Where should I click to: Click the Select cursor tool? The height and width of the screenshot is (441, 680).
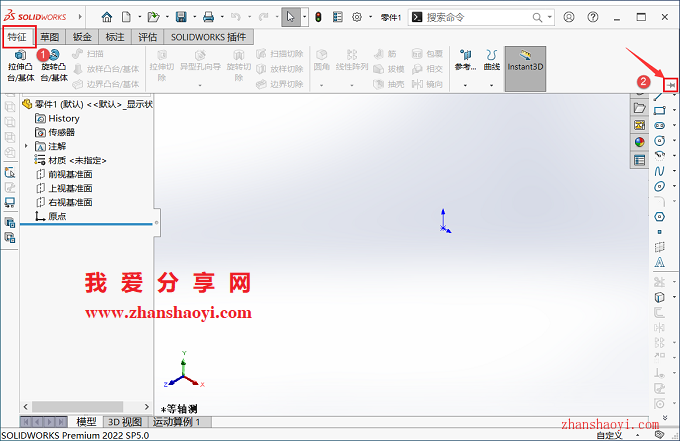click(x=291, y=17)
